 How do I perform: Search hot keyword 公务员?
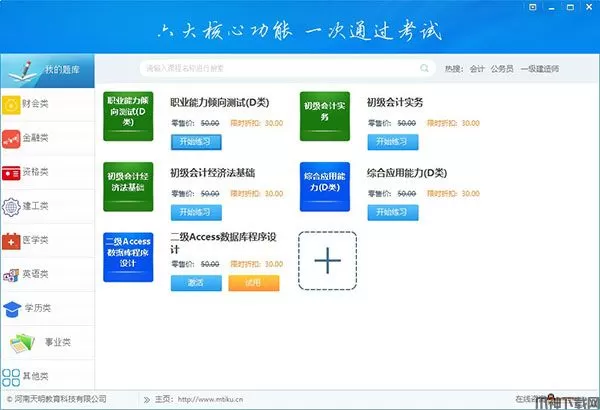point(502,69)
